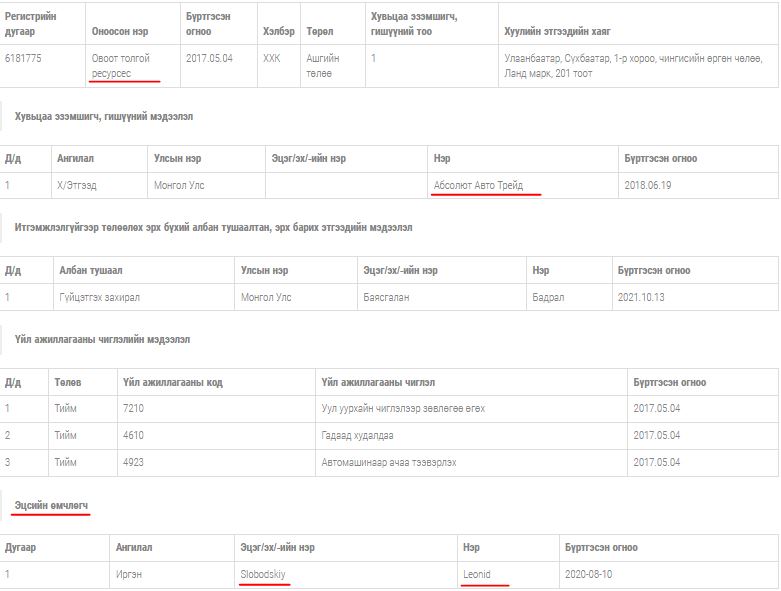This screenshot has height=591, width=781.
Task: Click the date 2020-08-10
Action: tap(589, 574)
